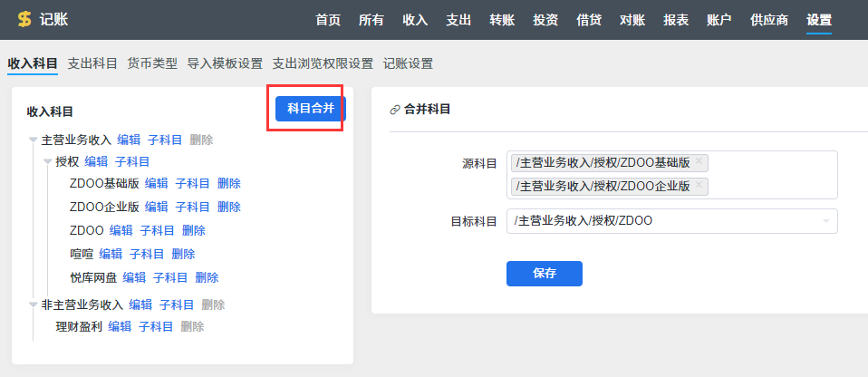Switch to the 支出科目 tab
868x377 pixels.
click(92, 63)
